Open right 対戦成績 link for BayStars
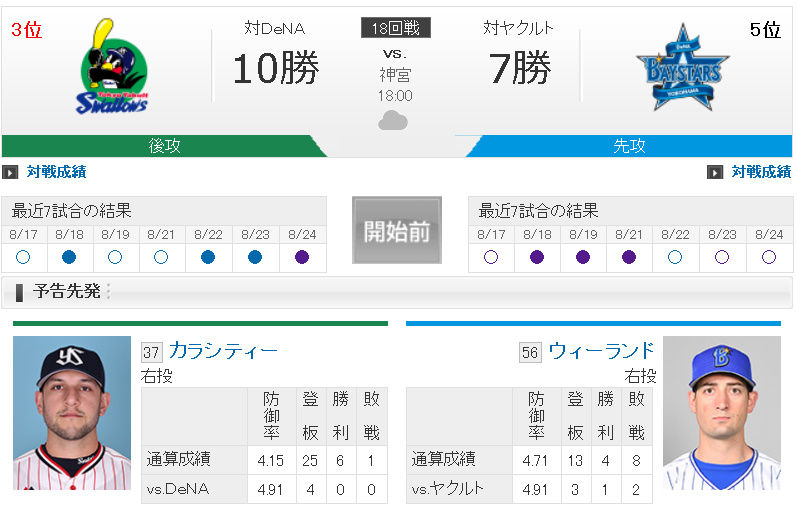 [x=760, y=172]
